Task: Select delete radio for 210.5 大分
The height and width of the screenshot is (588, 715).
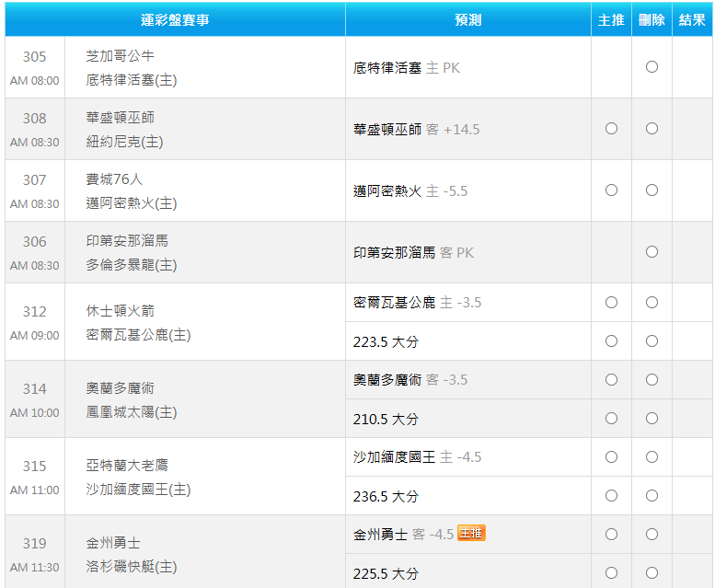Action: point(652,419)
